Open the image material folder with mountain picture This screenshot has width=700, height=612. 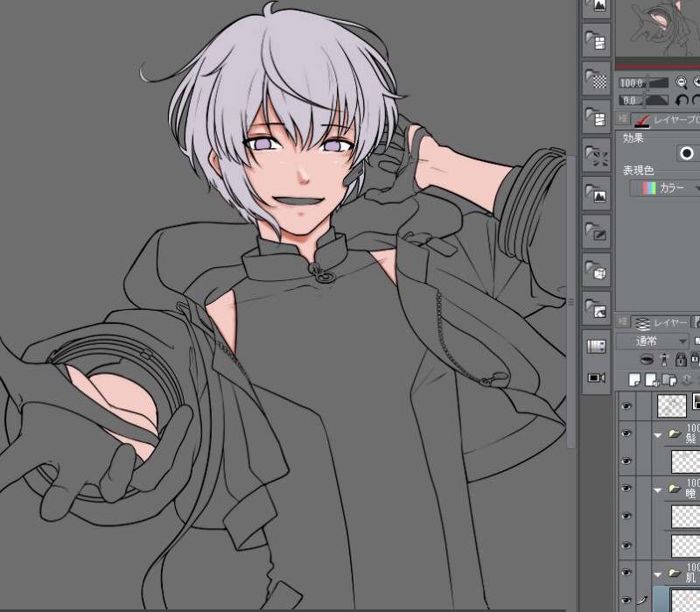(x=596, y=193)
